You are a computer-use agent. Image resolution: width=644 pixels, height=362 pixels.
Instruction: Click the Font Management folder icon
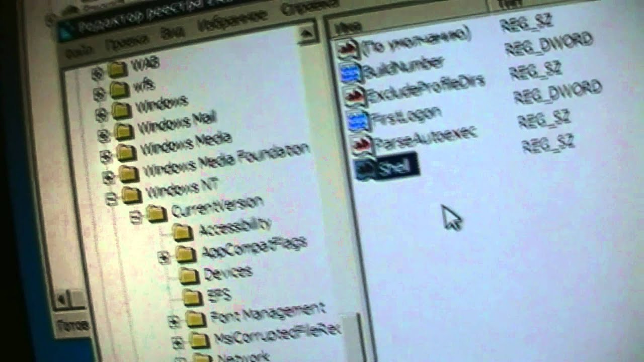tap(196, 319)
